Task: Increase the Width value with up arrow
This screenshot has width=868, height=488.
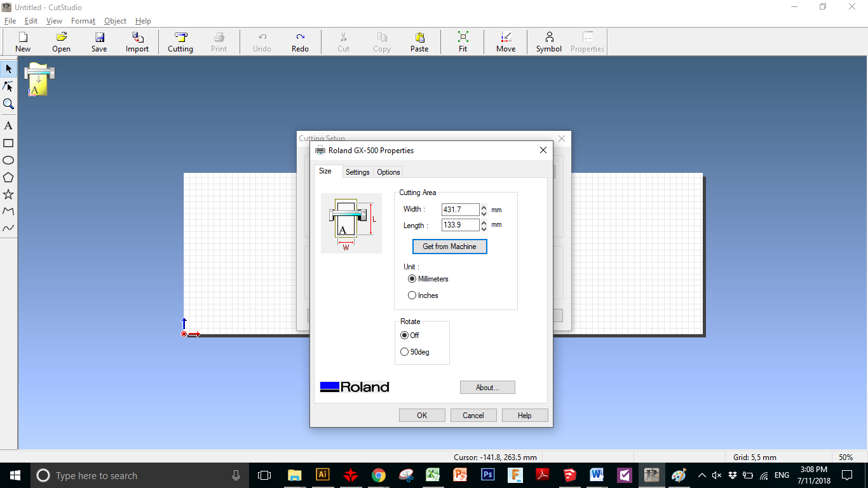Action: (484, 207)
